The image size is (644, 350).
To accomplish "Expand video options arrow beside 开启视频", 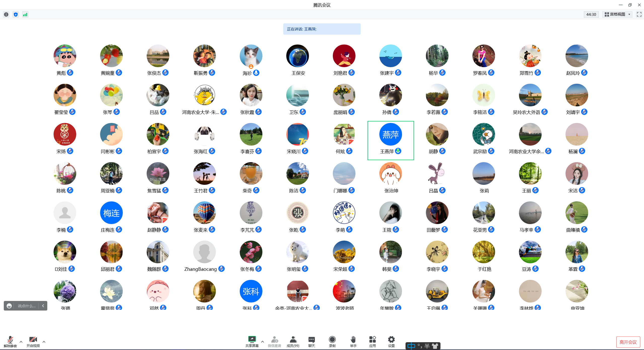I will 44,342.
